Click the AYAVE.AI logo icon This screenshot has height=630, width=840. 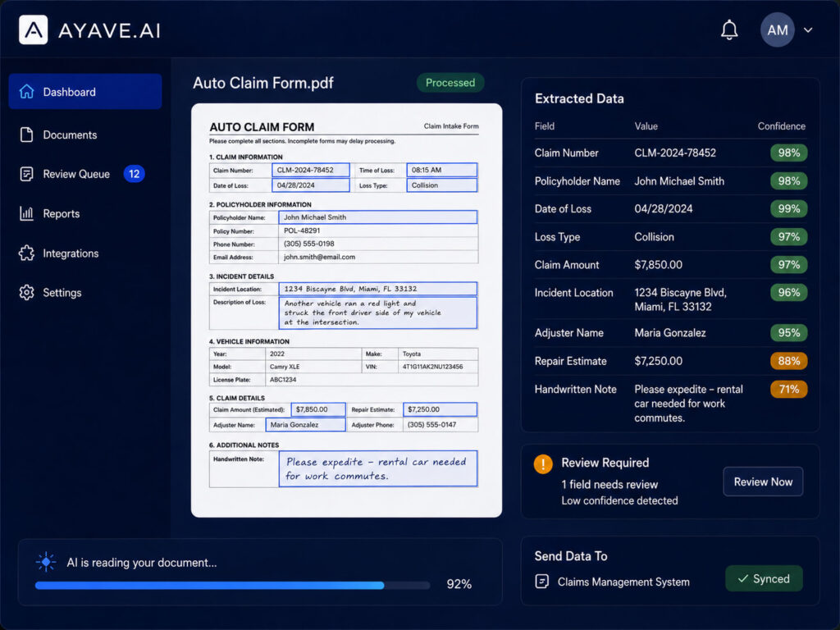click(x=33, y=30)
